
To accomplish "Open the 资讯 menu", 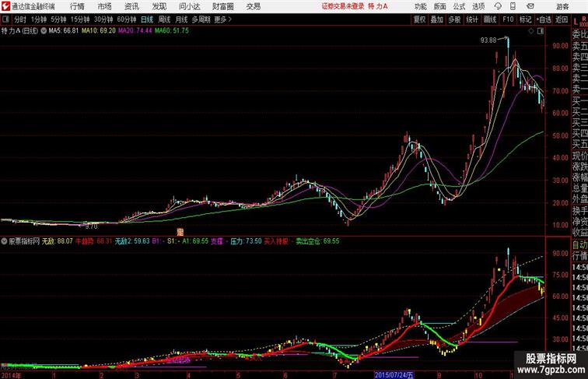I will 131,6.
